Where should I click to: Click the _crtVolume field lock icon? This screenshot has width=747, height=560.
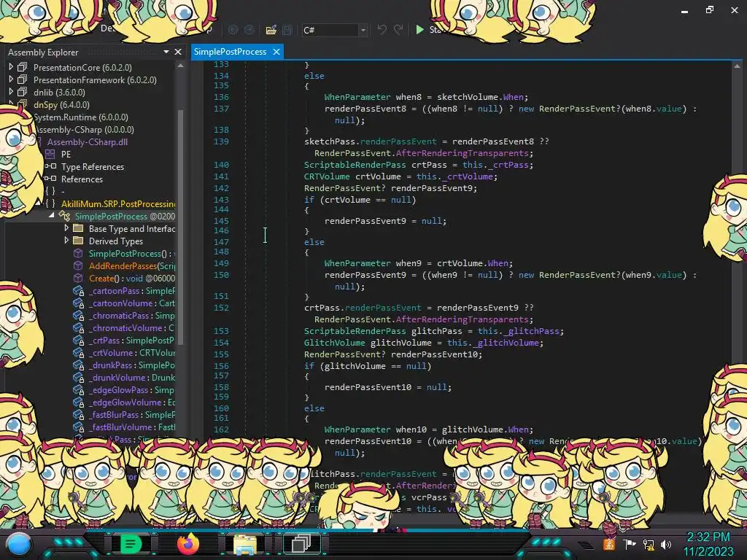78,352
